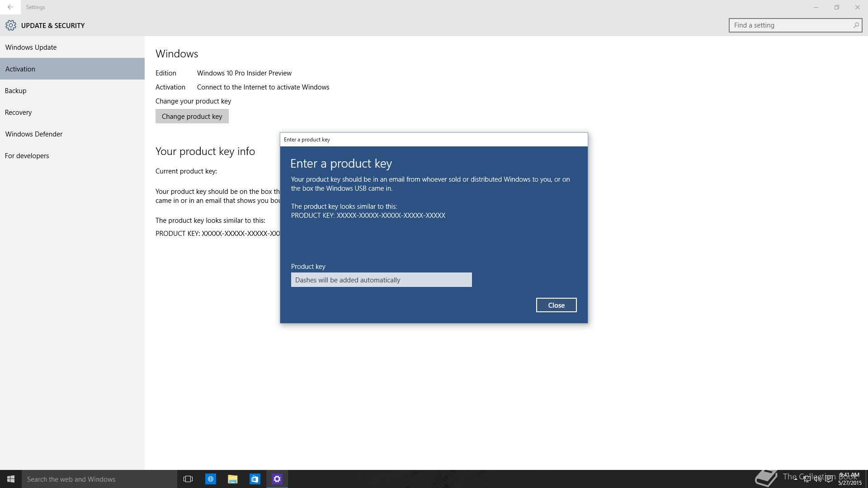This screenshot has width=868, height=488.
Task: Click the 'Current product key:' label
Action: tap(186, 171)
